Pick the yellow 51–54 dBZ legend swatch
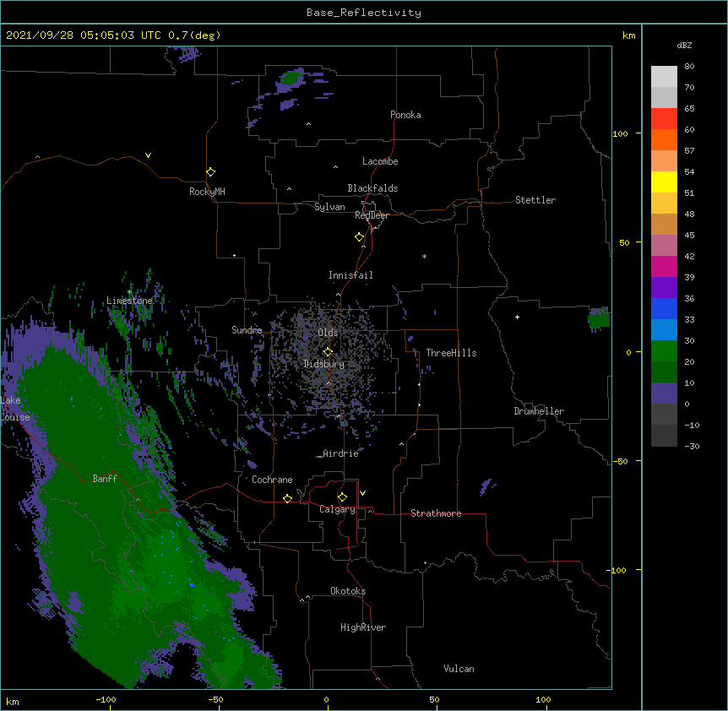728x711 pixels. pos(664,182)
